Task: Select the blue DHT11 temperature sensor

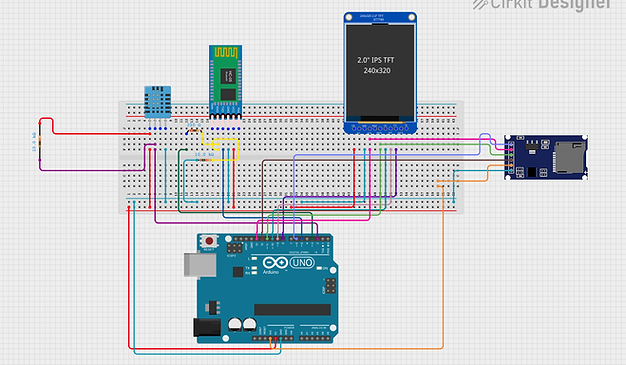Action: [x=158, y=102]
